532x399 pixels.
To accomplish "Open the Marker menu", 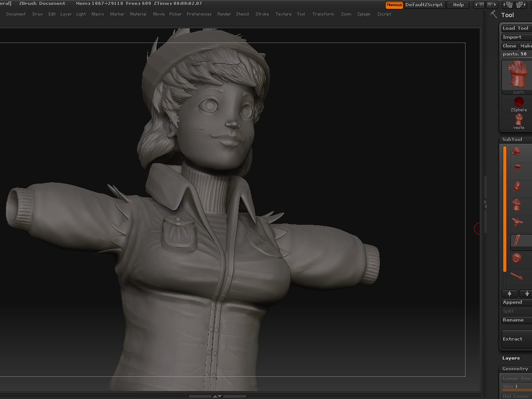I will [x=117, y=14].
